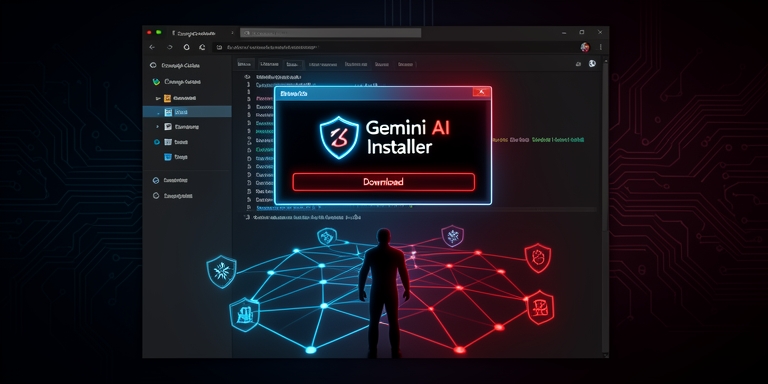Click the globe icon in the page toolbar

592,64
